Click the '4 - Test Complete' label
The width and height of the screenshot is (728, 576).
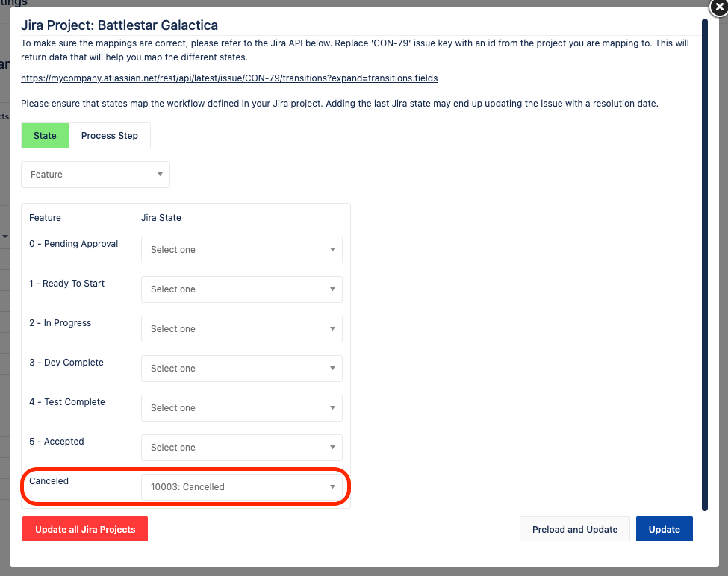click(x=67, y=402)
